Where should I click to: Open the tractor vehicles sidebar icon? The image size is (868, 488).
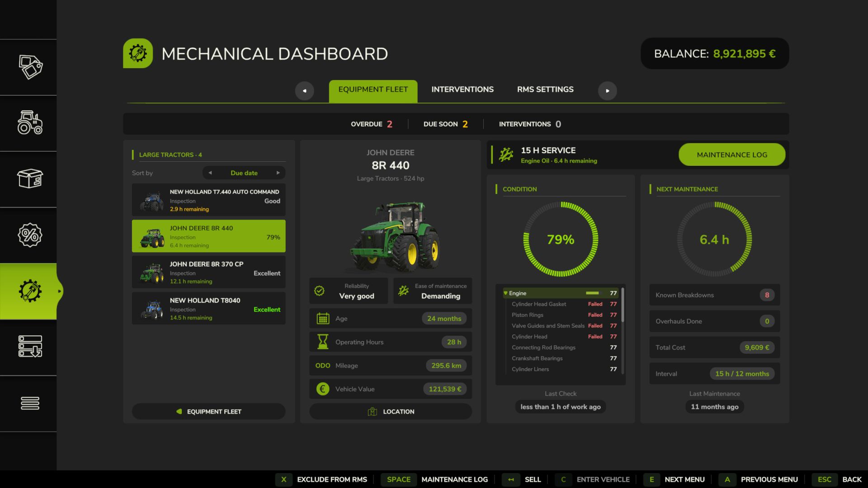pyautogui.click(x=30, y=123)
